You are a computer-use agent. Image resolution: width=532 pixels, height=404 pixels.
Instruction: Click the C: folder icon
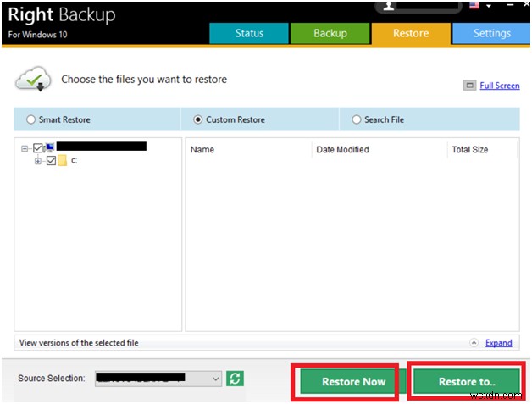63,160
